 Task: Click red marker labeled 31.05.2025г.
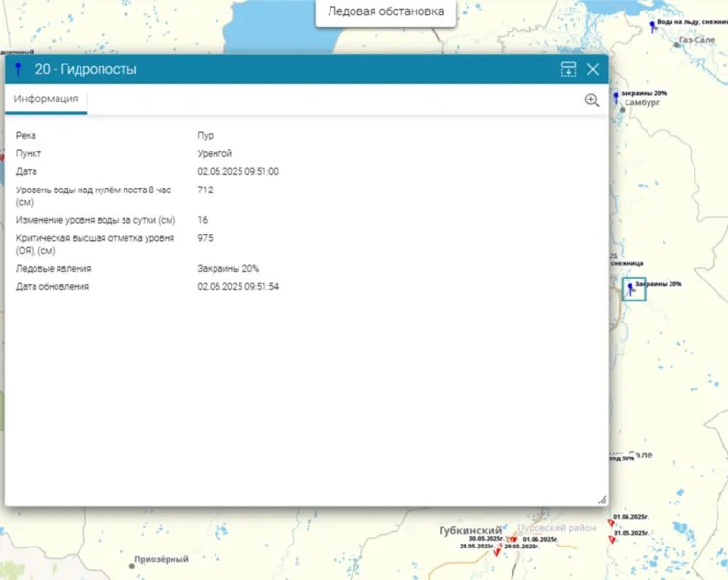pos(613,540)
